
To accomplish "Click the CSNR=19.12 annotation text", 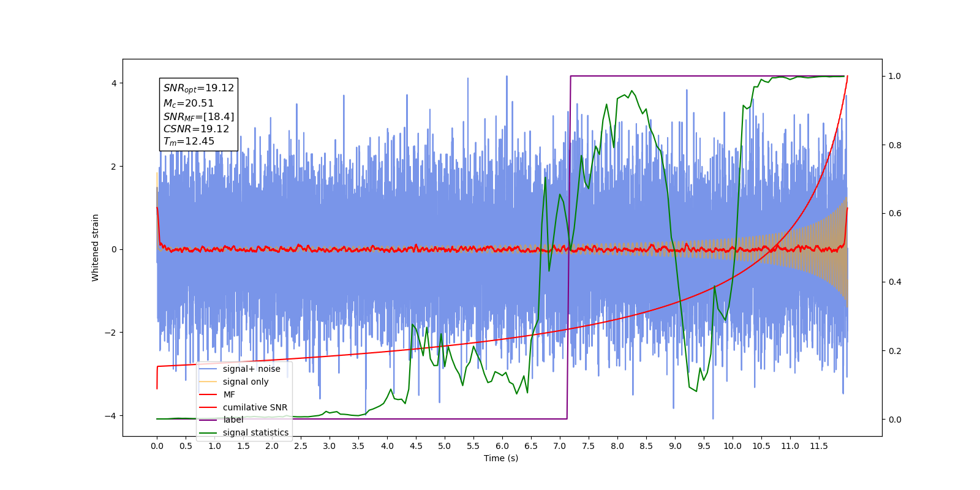I will tap(196, 129).
